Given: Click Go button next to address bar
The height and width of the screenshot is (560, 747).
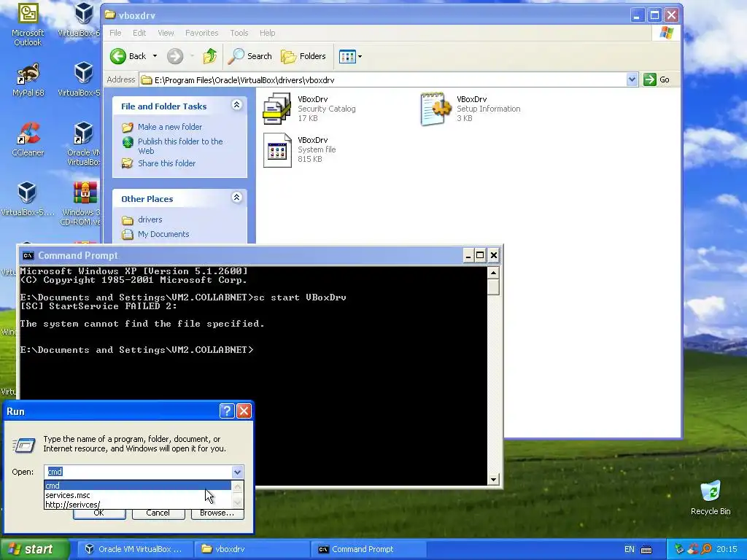Looking at the screenshot, I should [x=657, y=79].
